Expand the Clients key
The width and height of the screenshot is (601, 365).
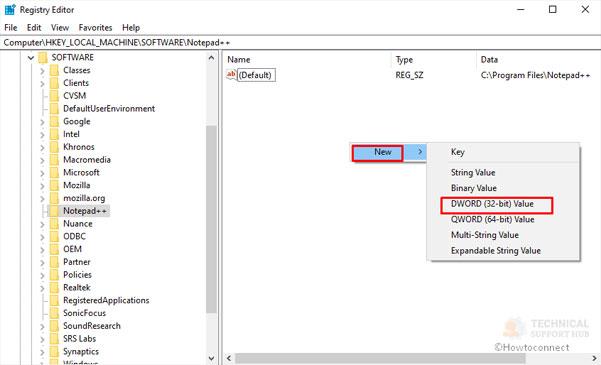pyautogui.click(x=43, y=84)
